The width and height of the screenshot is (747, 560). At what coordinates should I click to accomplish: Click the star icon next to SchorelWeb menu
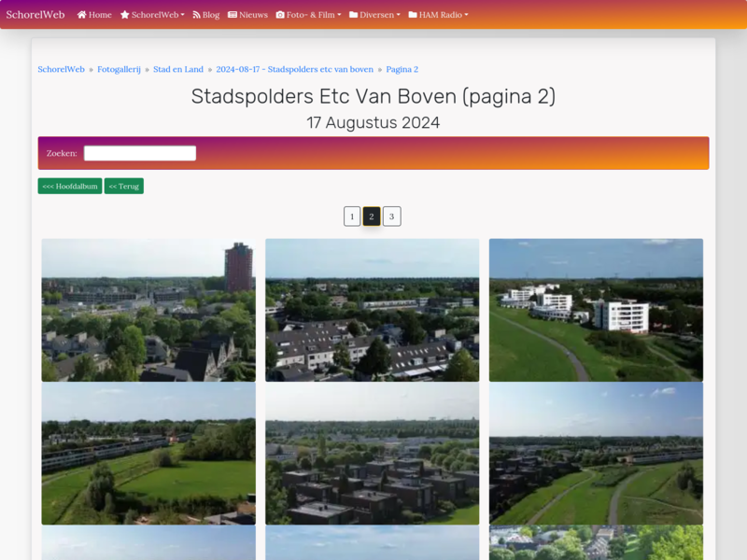(125, 15)
